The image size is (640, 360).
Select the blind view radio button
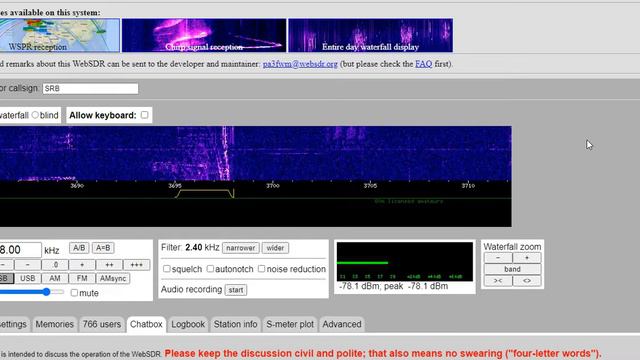[35, 115]
